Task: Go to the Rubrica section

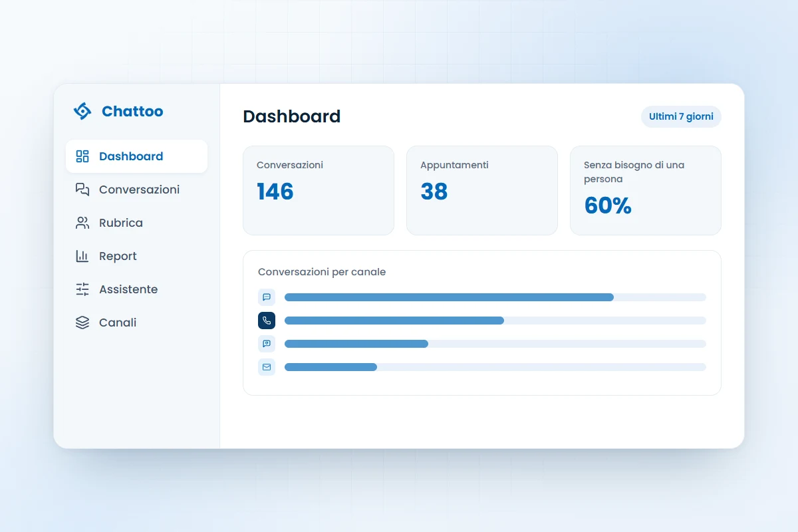Action: pos(136,223)
